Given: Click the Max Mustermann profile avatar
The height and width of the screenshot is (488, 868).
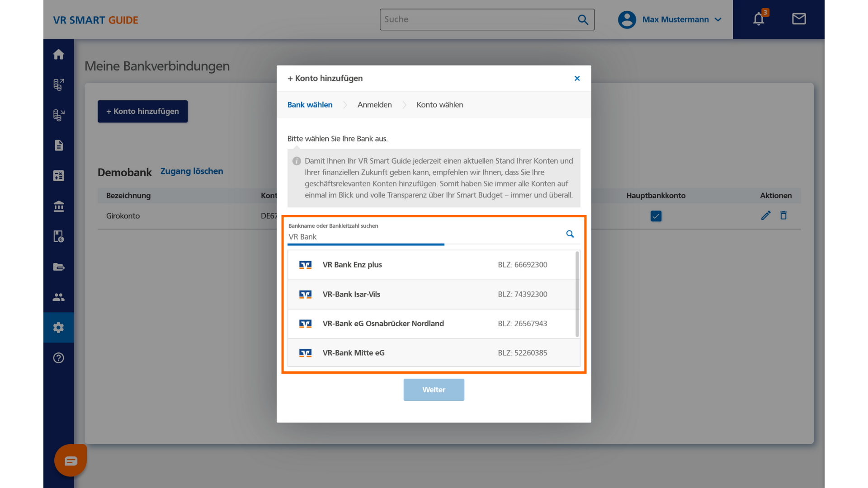Looking at the screenshot, I should click(x=627, y=20).
